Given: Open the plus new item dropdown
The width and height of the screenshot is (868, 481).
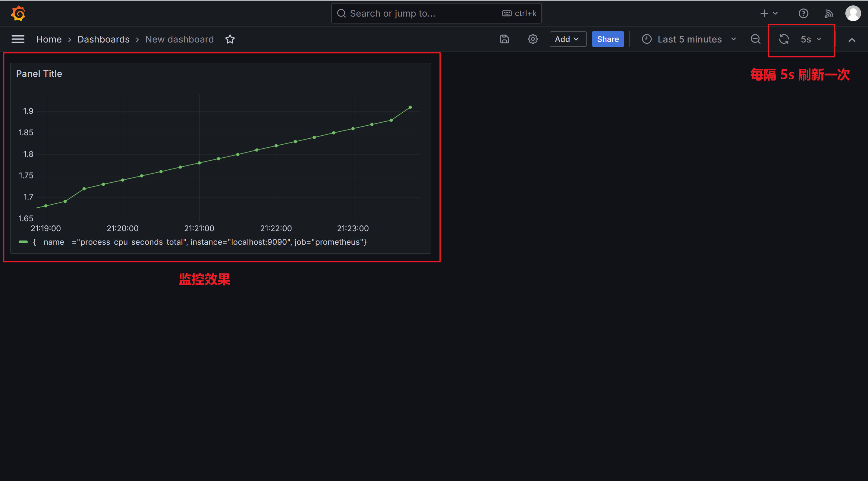Looking at the screenshot, I should (768, 14).
